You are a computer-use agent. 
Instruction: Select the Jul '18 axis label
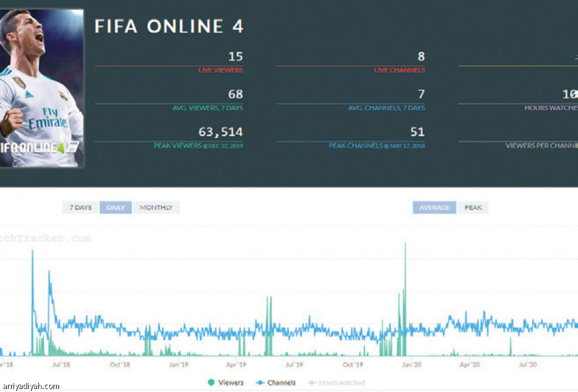[61, 365]
